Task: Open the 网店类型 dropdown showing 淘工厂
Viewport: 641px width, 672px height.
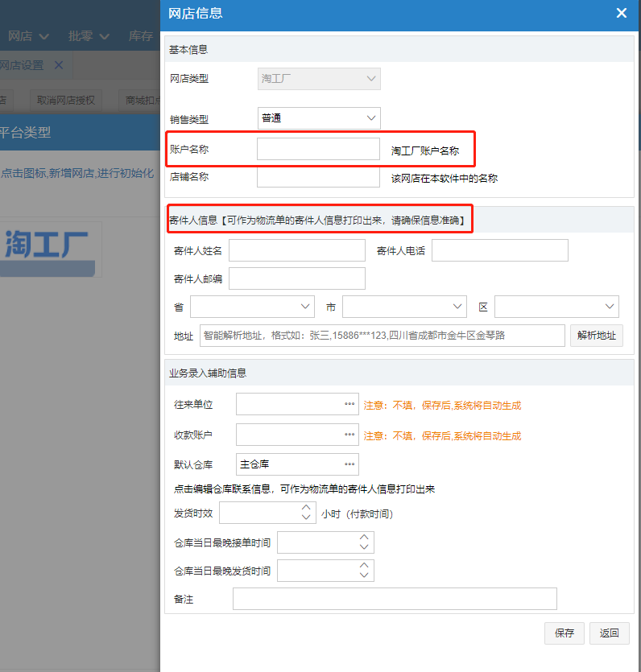Action: (319, 79)
